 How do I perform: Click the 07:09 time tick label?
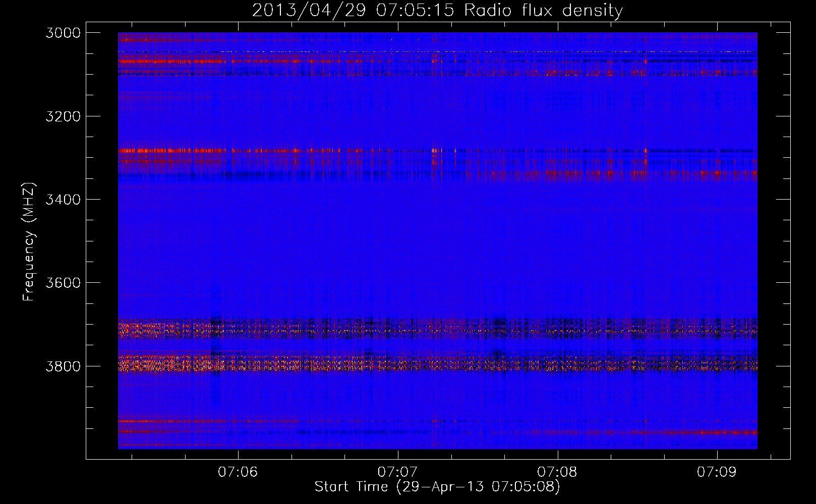[x=717, y=472]
